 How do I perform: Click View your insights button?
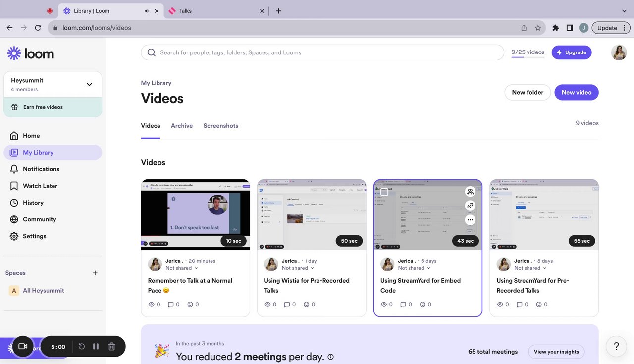coord(556,352)
